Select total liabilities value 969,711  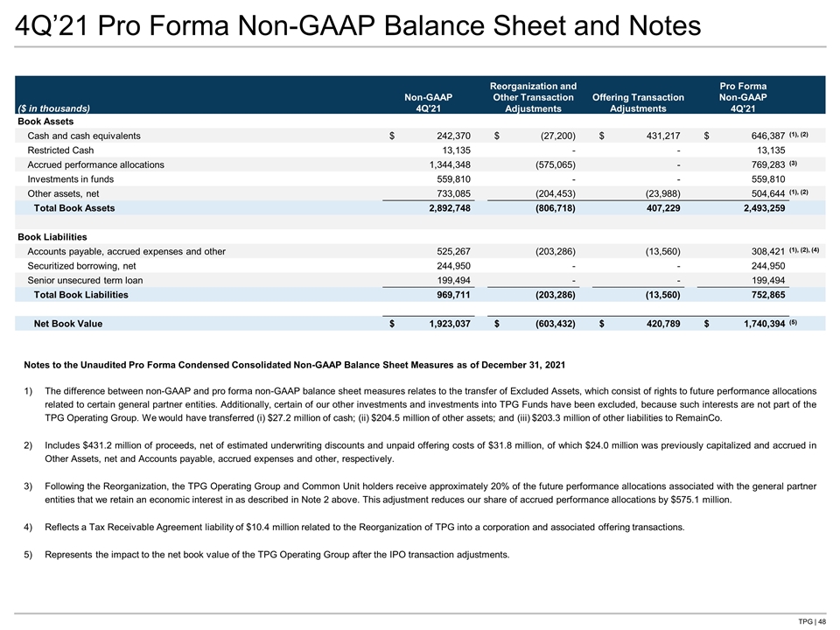point(454,295)
